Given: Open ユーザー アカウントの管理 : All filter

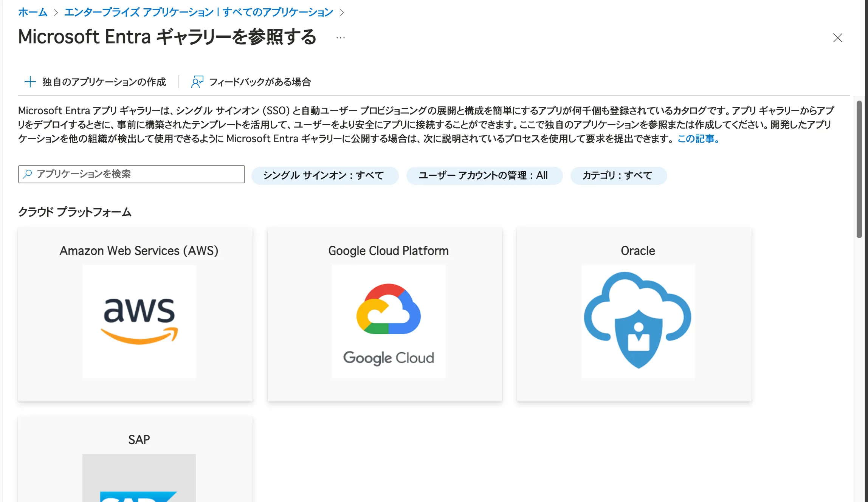Looking at the screenshot, I should 485,175.
